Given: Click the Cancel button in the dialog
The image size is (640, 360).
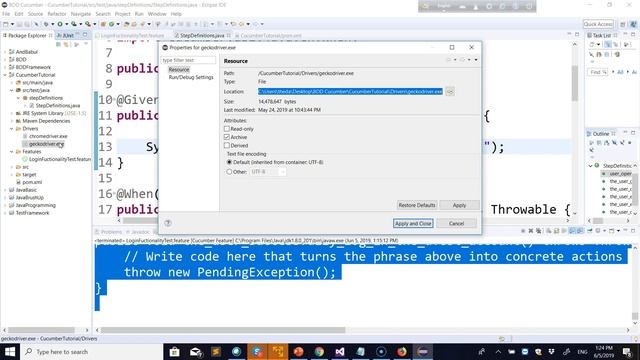Looking at the screenshot, I should (456, 223).
